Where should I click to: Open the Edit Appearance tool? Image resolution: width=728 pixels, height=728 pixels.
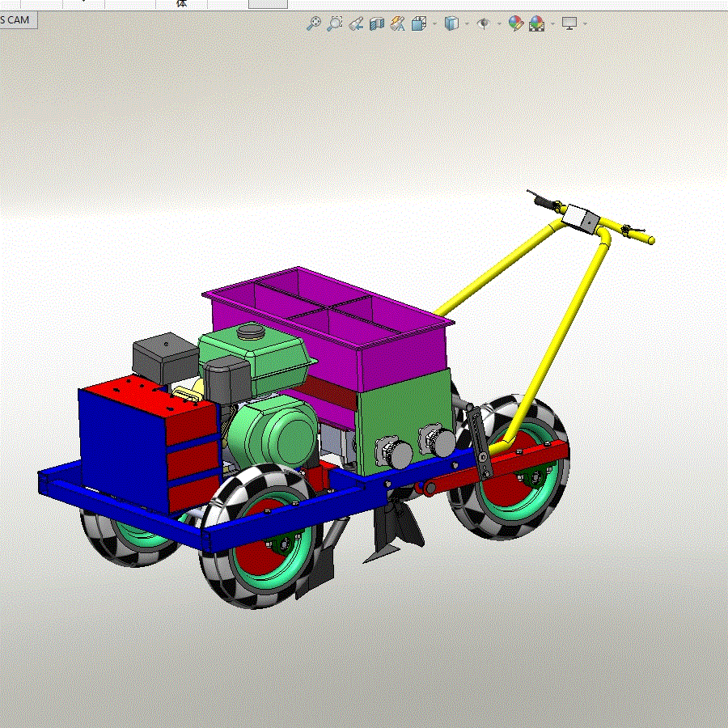pyautogui.click(x=516, y=23)
